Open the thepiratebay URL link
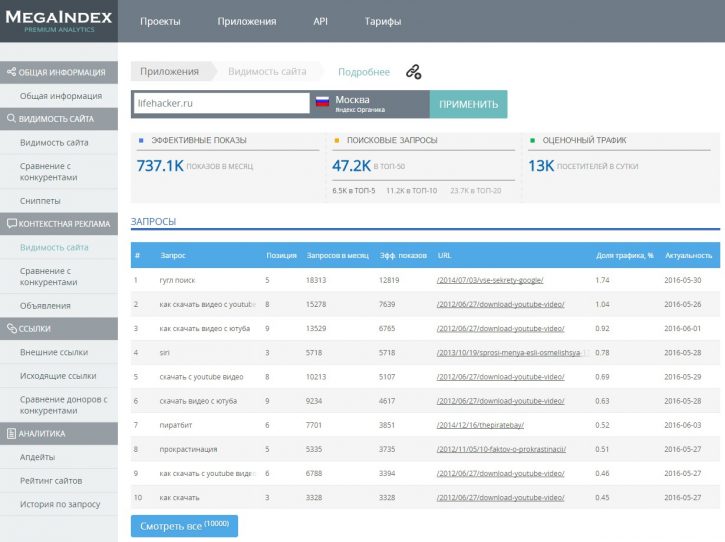This screenshot has height=542, width=725. (x=480, y=425)
